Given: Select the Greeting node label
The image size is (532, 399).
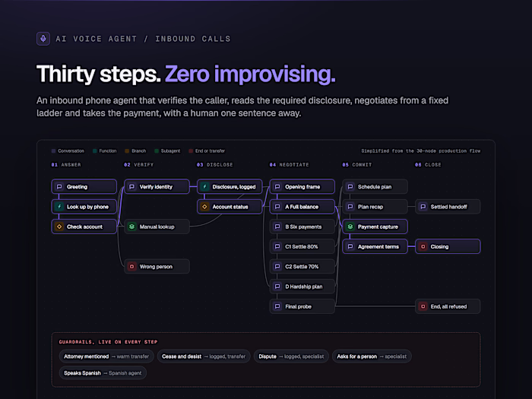Looking at the screenshot, I should (x=77, y=187).
